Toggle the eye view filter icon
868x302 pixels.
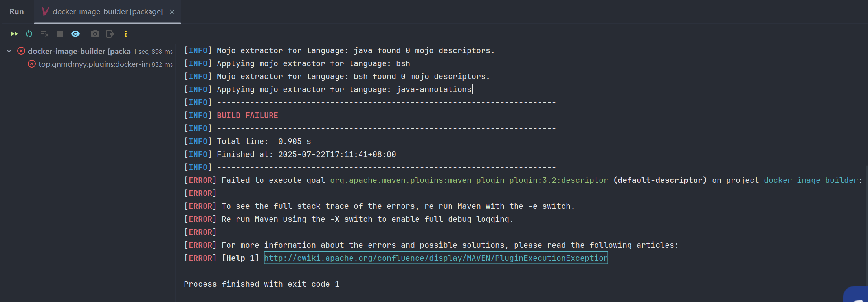click(75, 34)
